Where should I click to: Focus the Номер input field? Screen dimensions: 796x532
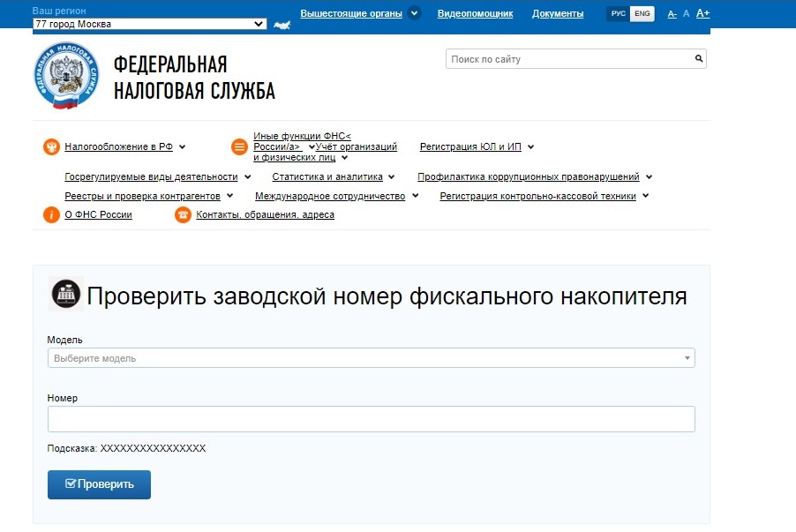[x=372, y=419]
